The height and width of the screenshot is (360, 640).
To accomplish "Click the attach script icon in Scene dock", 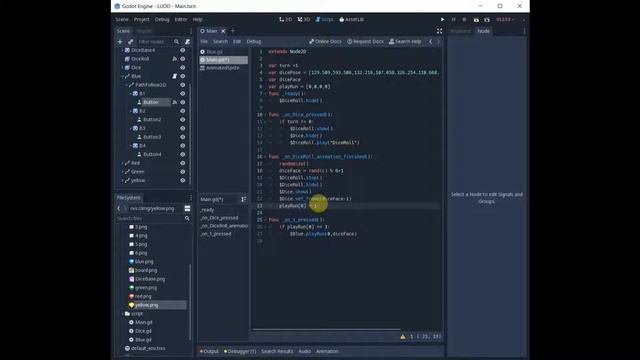I will (x=187, y=42).
